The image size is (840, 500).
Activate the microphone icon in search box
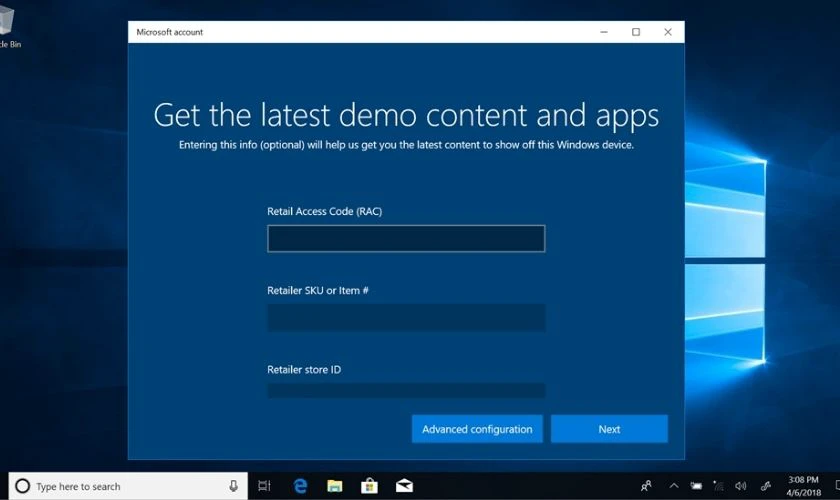234,486
